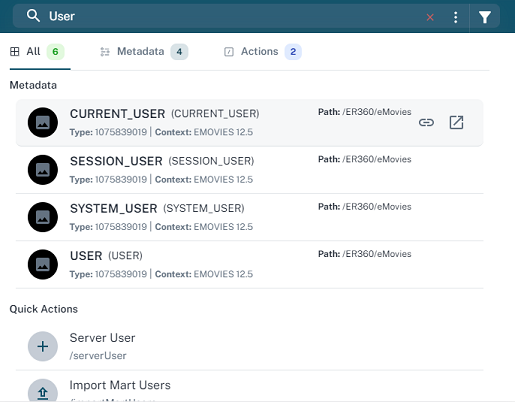Click the Quick Actions section heading
515x405 pixels.
pyautogui.click(x=44, y=309)
